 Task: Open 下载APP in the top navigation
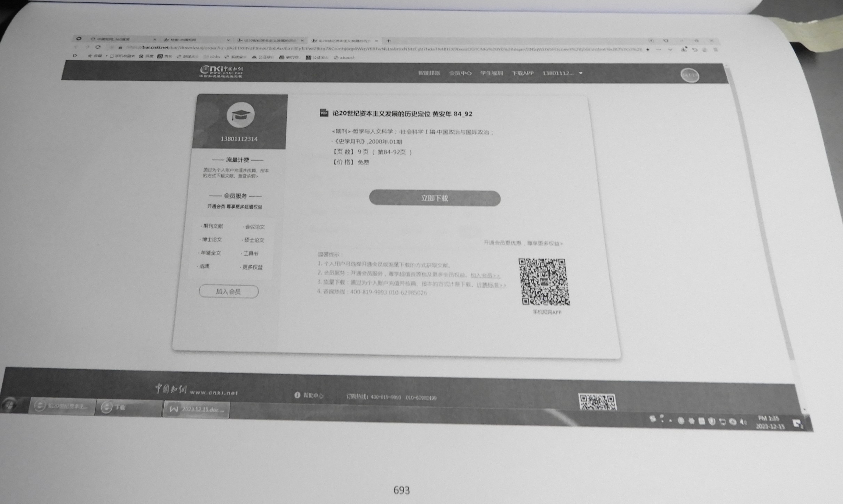522,73
